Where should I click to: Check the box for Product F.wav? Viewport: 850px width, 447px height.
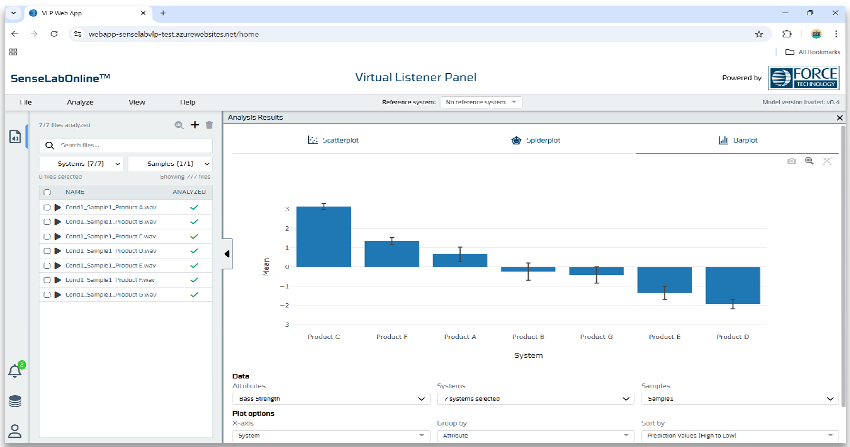point(47,280)
